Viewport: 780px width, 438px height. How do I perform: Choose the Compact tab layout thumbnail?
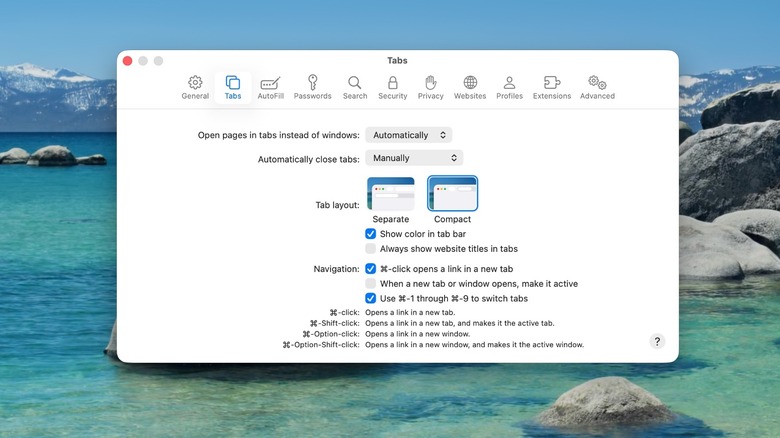click(x=452, y=194)
